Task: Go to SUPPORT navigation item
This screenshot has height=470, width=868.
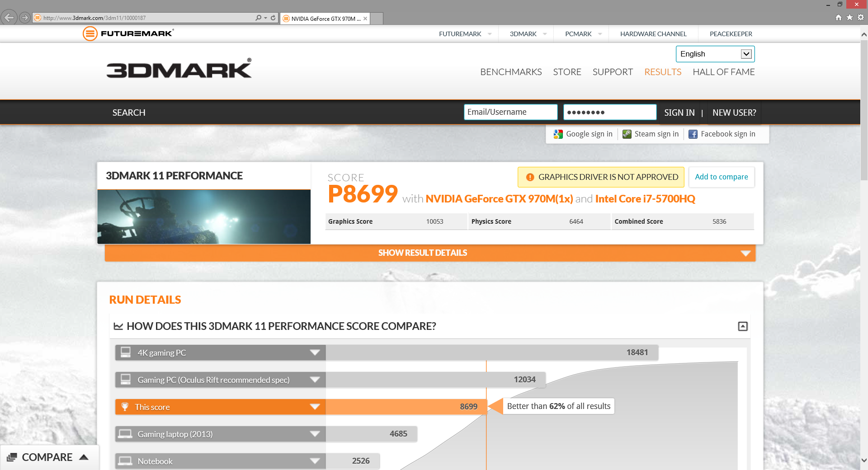Action: [x=613, y=72]
